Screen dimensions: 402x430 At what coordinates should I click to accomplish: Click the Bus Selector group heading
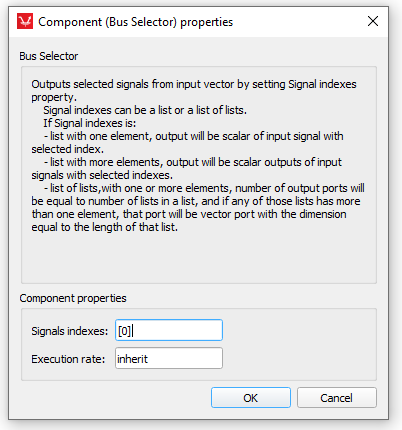point(49,56)
